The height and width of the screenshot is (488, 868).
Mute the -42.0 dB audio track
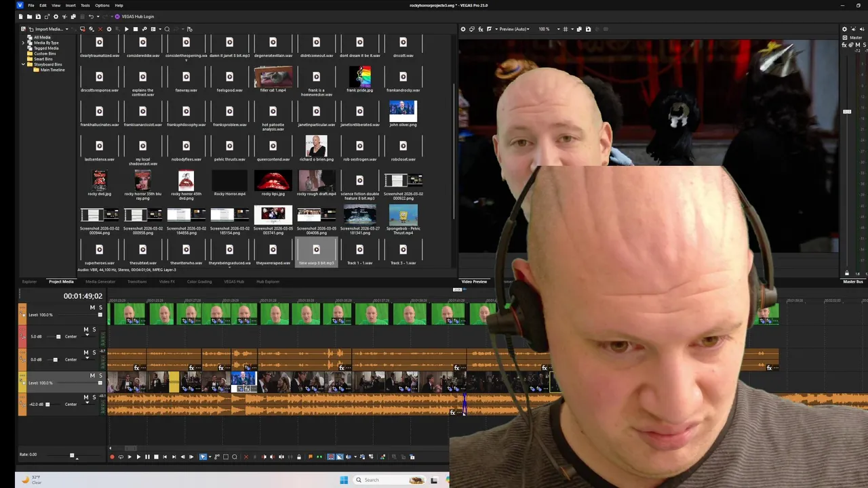85,397
